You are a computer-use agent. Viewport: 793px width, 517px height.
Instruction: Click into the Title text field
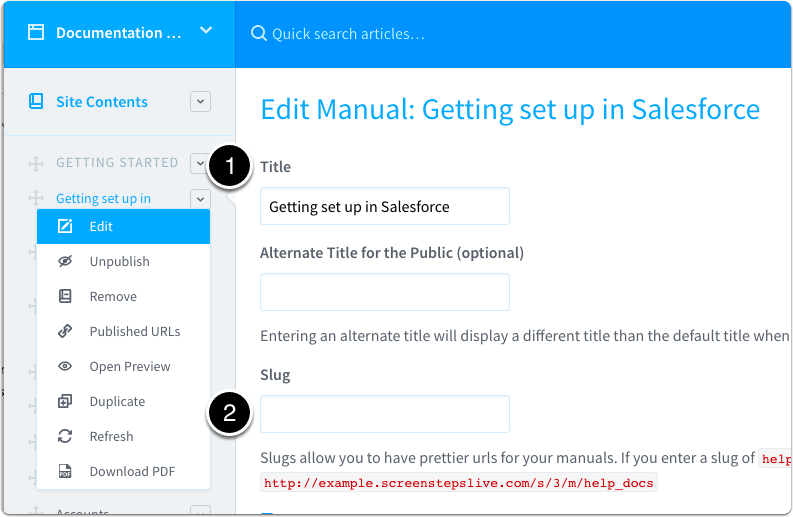385,206
